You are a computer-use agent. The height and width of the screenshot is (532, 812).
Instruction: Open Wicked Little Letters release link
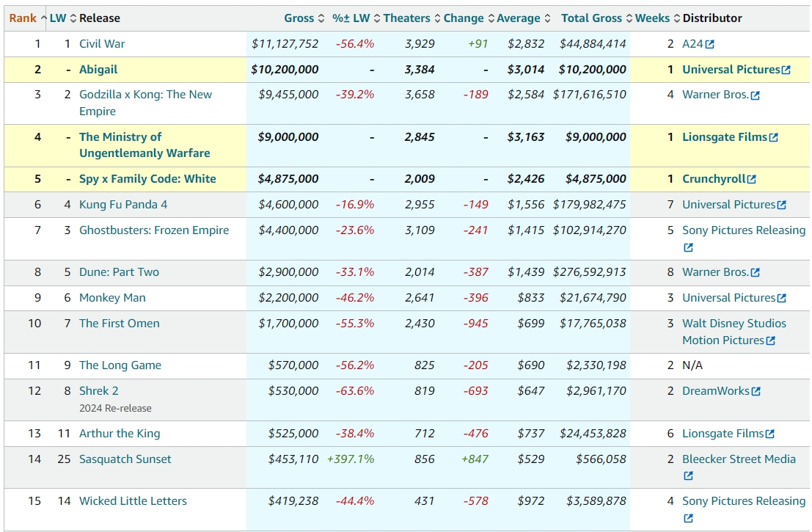[133, 501]
